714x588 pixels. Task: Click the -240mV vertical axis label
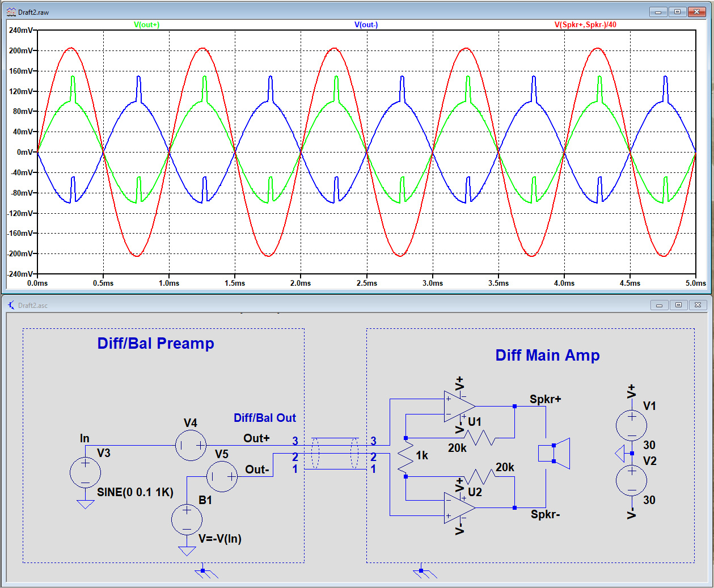[20, 274]
